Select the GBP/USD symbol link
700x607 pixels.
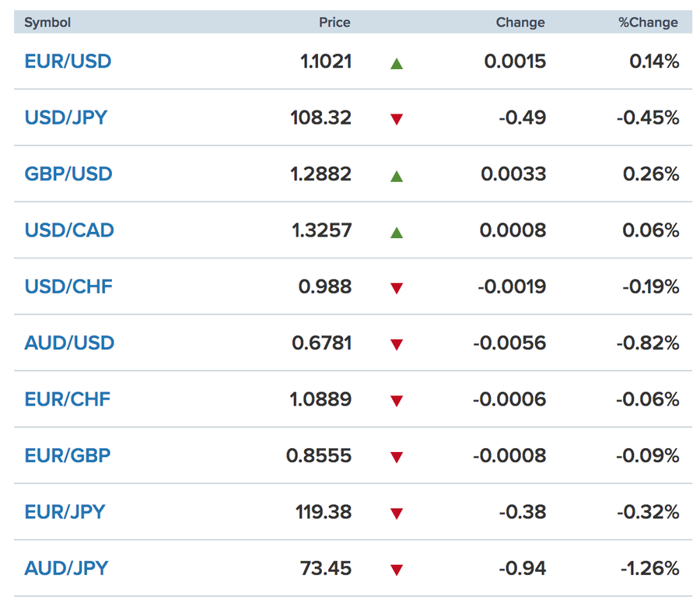tap(68, 174)
